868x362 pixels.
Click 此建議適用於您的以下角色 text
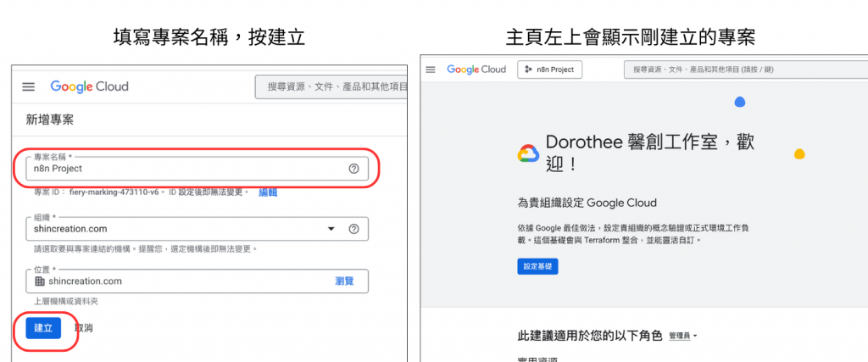(590, 336)
